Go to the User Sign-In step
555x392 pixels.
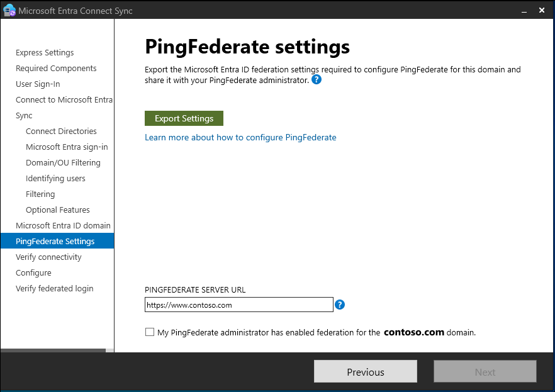[38, 84]
